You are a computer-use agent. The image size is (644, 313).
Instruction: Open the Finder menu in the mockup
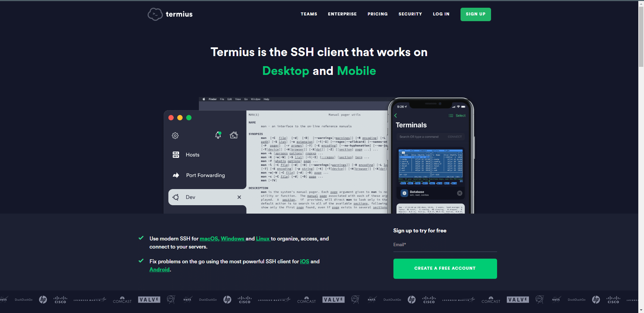pyautogui.click(x=213, y=99)
